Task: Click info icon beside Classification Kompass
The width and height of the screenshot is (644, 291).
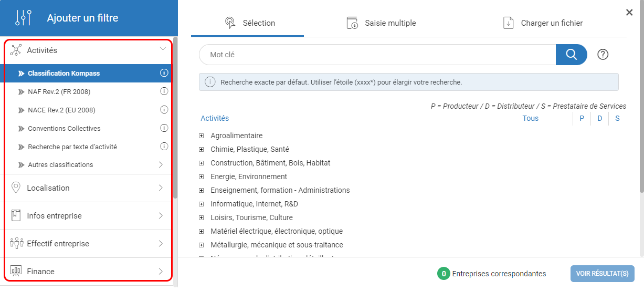Action: point(164,73)
